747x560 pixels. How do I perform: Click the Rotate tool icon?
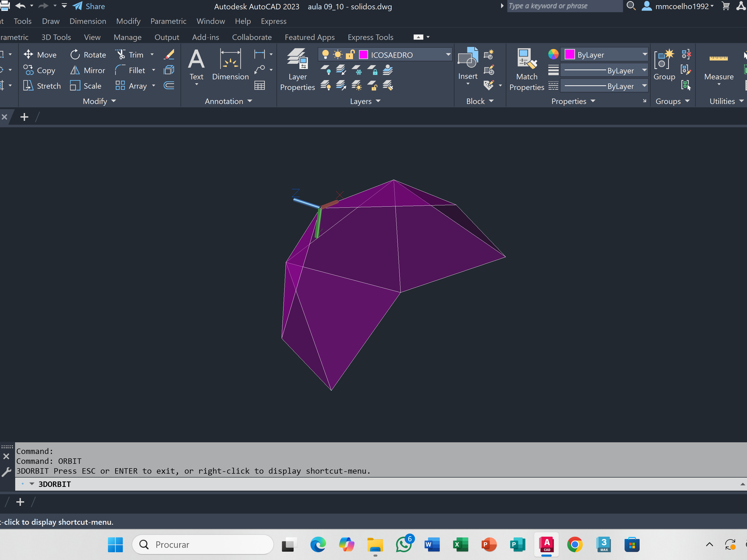point(75,55)
